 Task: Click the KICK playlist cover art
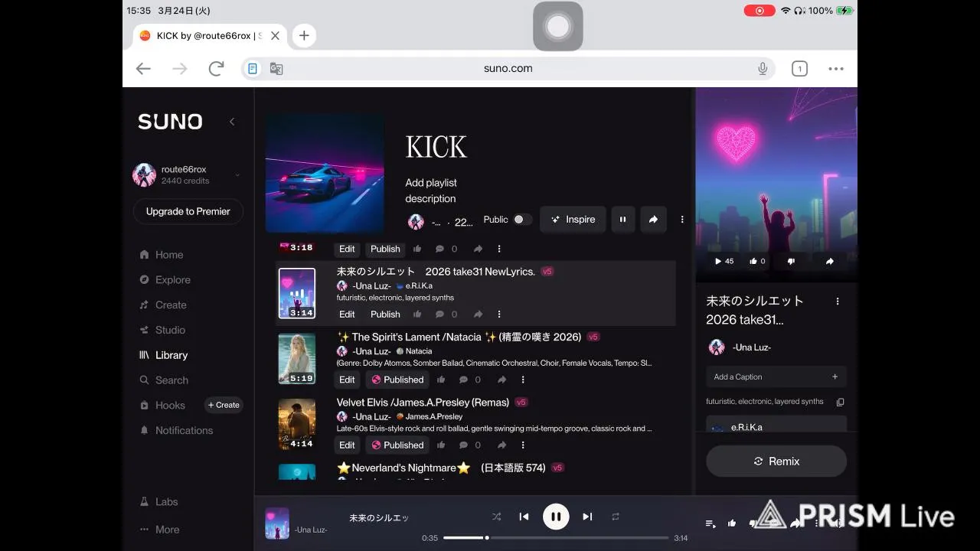click(325, 173)
